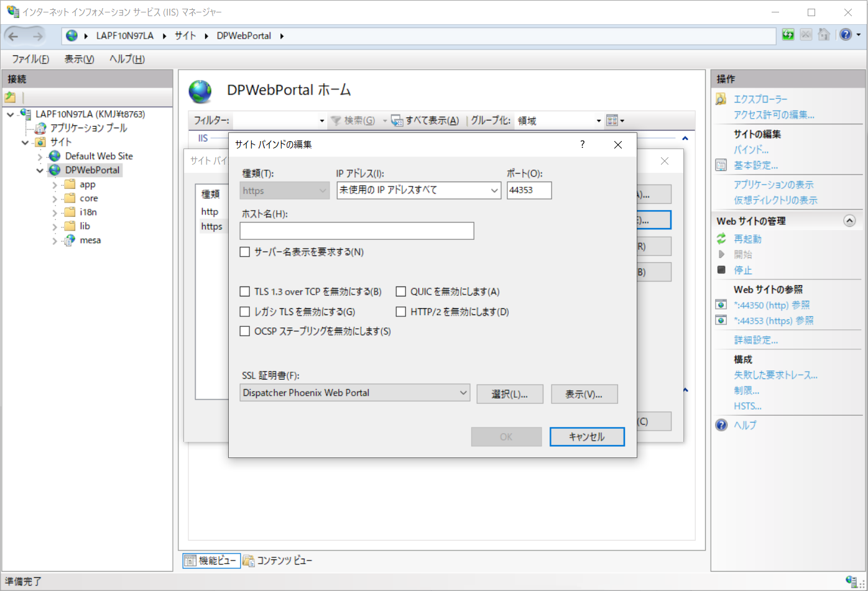Open ヘルプ menu in menu bar
The width and height of the screenshot is (868, 591).
[x=127, y=59]
